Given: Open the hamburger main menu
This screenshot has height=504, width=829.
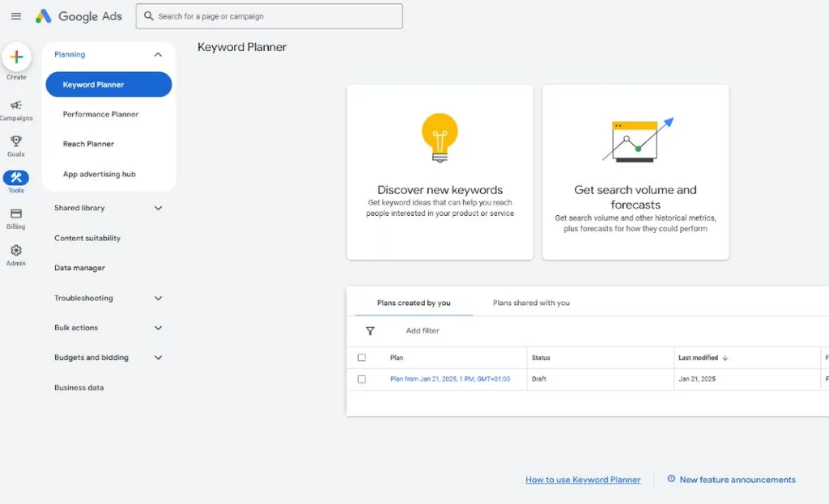Looking at the screenshot, I should (16, 16).
